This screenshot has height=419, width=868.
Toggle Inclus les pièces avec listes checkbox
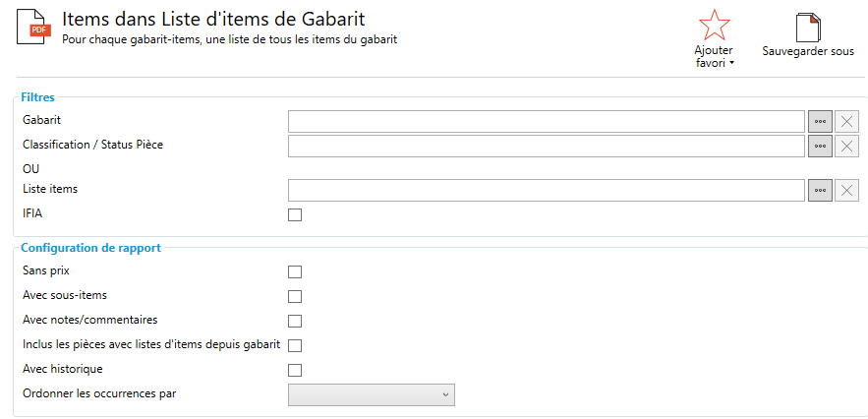[295, 345]
